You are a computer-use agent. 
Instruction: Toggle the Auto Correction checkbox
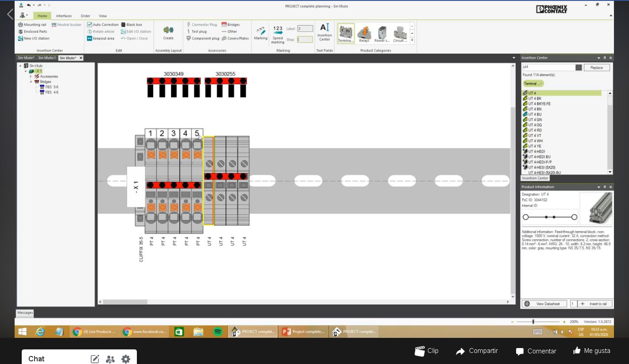click(x=90, y=25)
